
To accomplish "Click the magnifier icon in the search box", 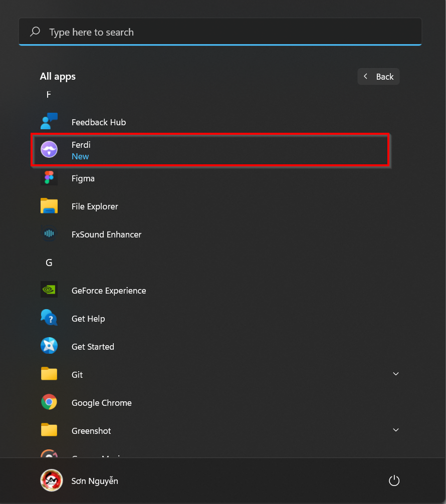I will [x=35, y=32].
